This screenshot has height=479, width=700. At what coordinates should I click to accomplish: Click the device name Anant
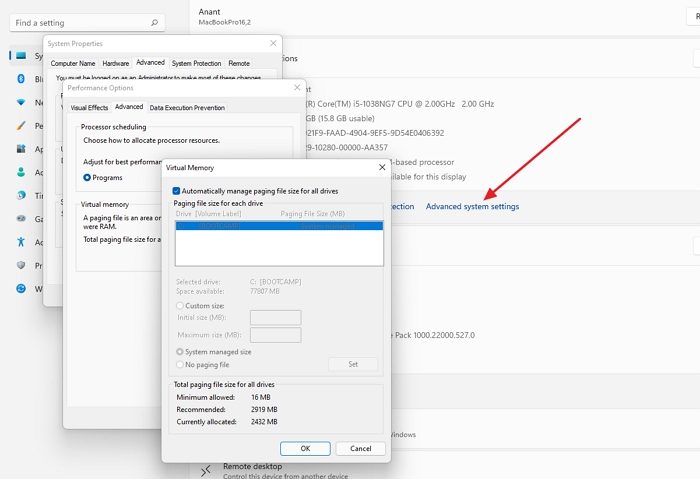click(x=209, y=12)
